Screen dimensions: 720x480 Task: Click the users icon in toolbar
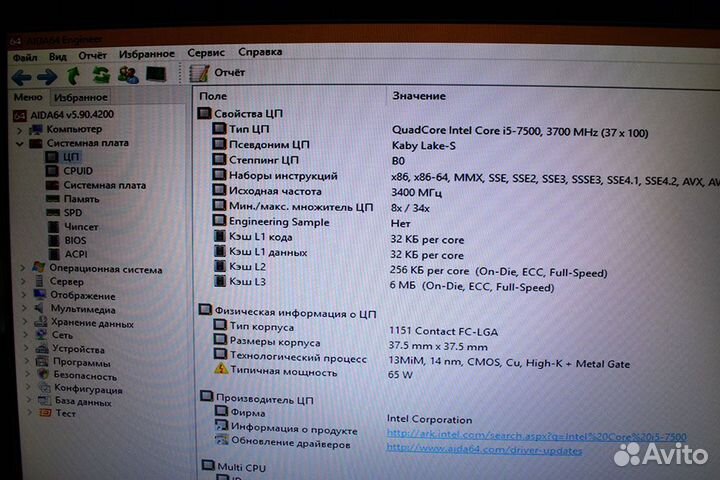[128, 74]
